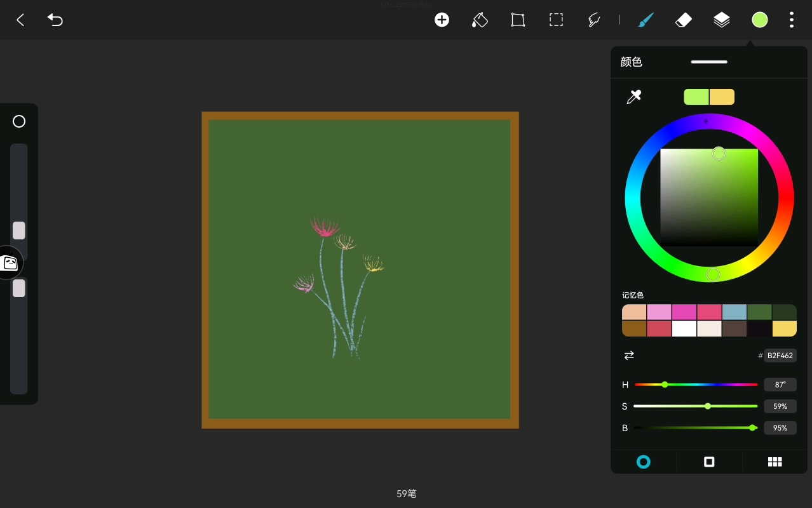Click the 颜色 panel title
The height and width of the screenshot is (508, 812).
point(631,62)
